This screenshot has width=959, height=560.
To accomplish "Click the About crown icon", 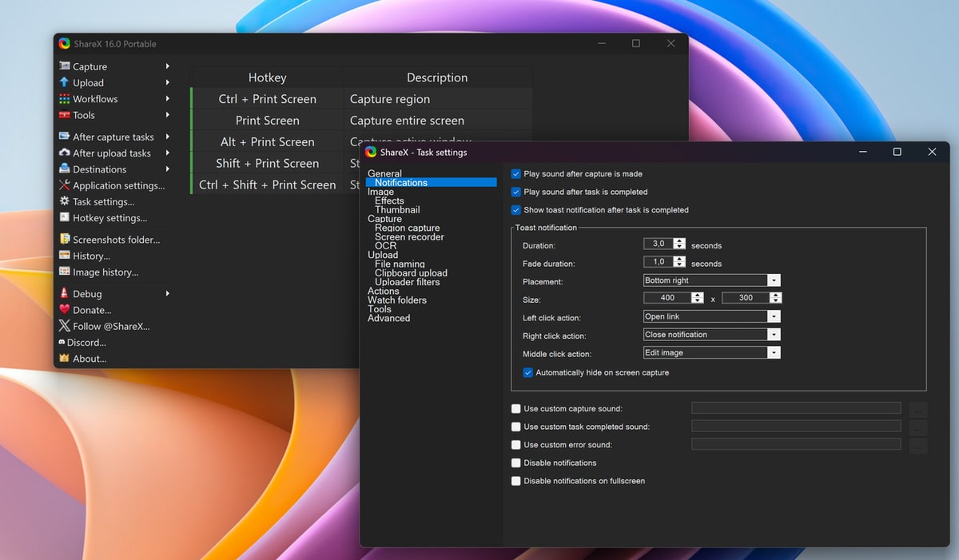I will point(64,358).
